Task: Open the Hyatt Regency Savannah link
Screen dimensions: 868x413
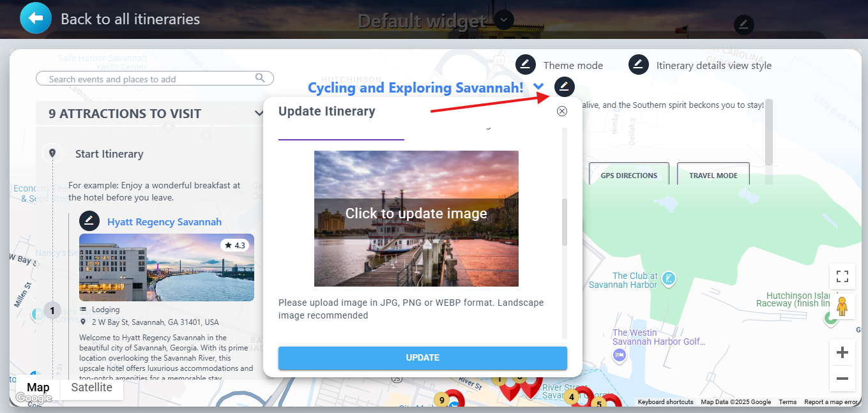Action: click(x=165, y=222)
